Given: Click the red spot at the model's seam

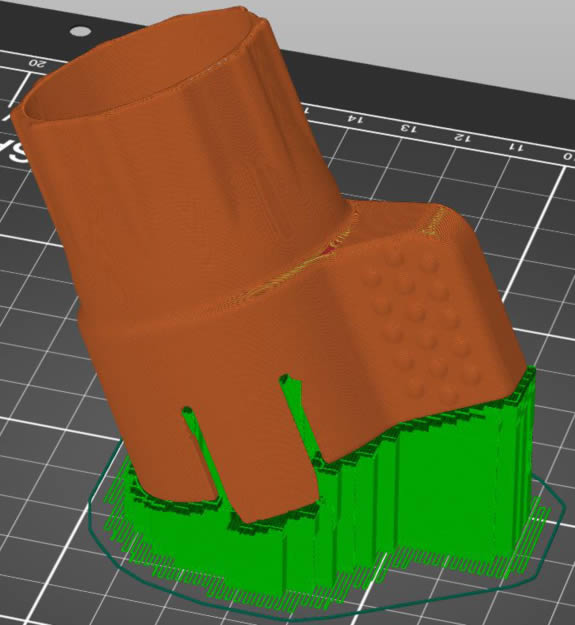Looking at the screenshot, I should coord(328,250).
